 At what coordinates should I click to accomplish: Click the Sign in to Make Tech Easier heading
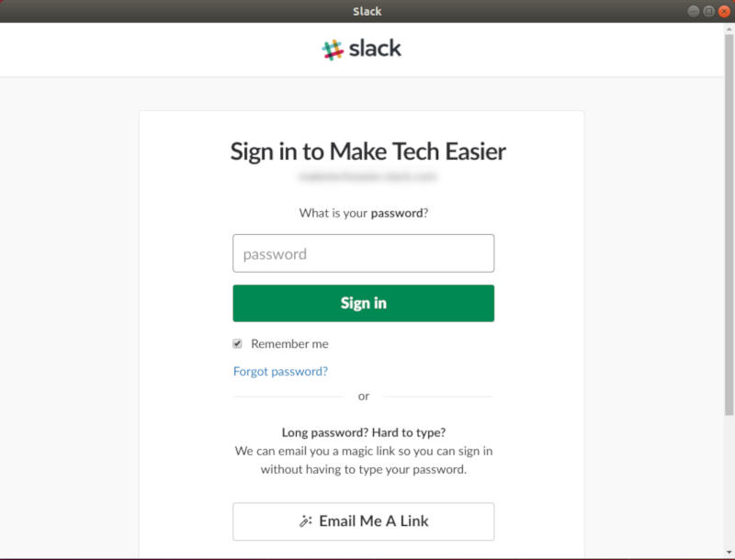(366, 151)
